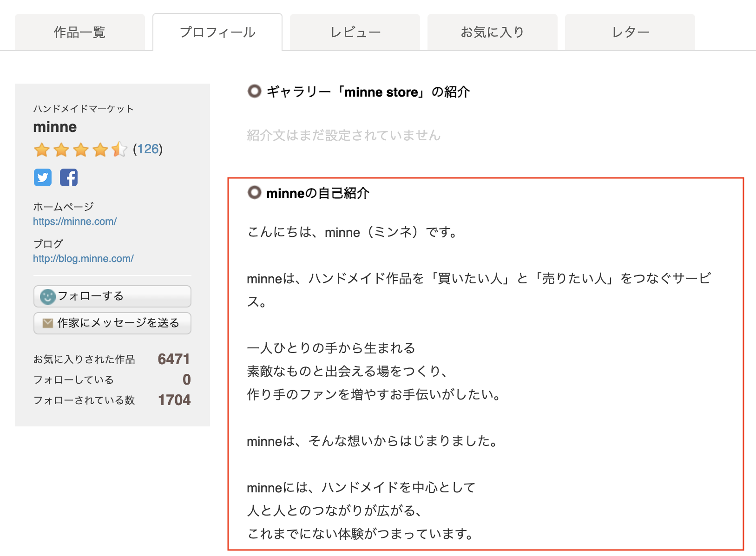Switch to the レター tab

click(x=630, y=32)
